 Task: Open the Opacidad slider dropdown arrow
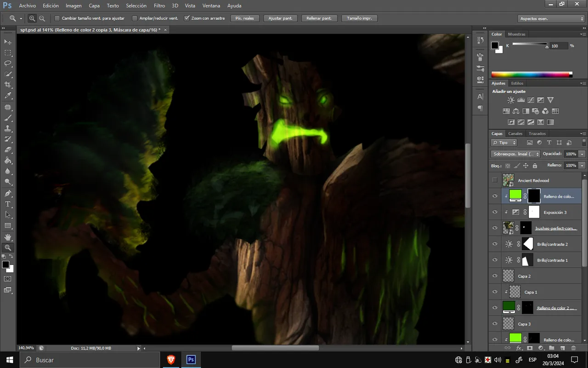[x=582, y=154]
